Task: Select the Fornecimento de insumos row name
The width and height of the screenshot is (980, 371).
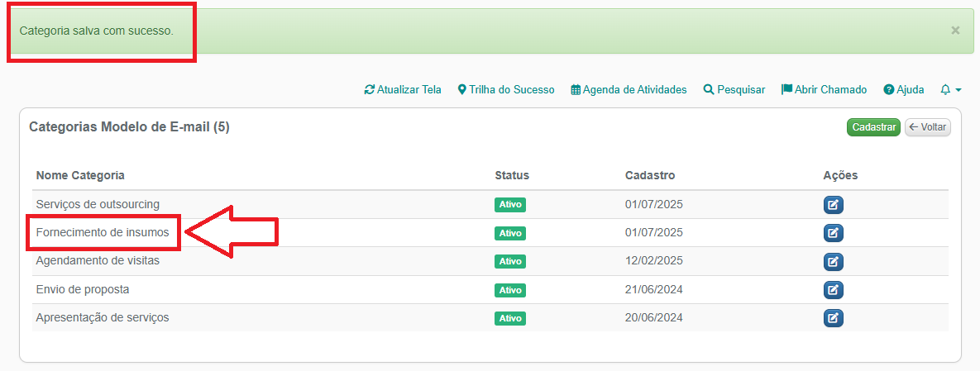Action: tap(103, 233)
